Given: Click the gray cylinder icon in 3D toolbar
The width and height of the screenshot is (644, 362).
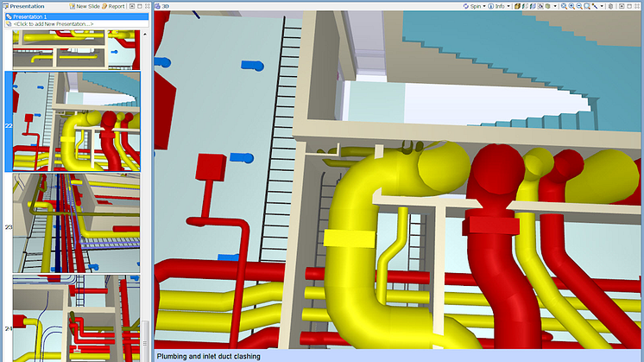Looking at the screenshot, I should coord(610,6).
